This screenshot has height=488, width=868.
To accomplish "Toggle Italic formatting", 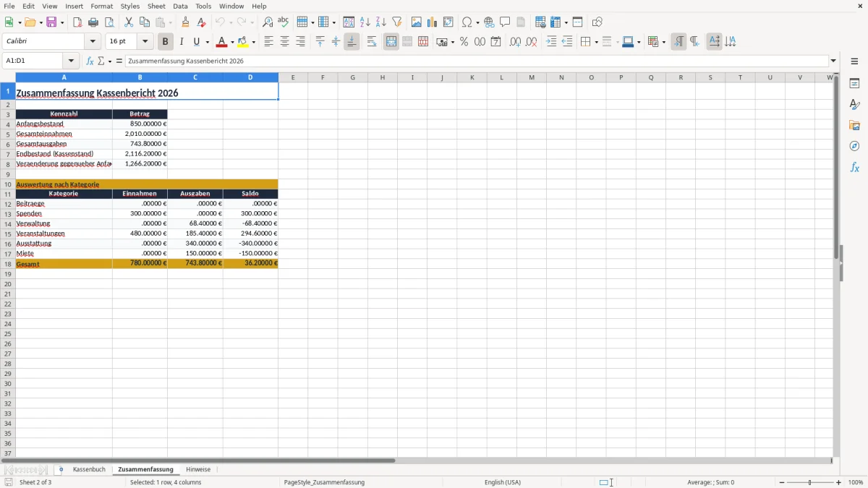I will point(181,42).
